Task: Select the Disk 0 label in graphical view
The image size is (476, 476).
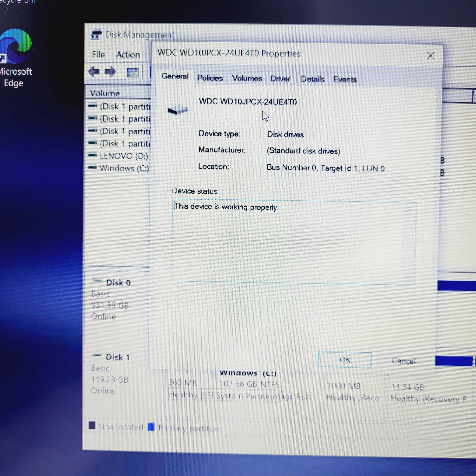Action: tap(118, 283)
